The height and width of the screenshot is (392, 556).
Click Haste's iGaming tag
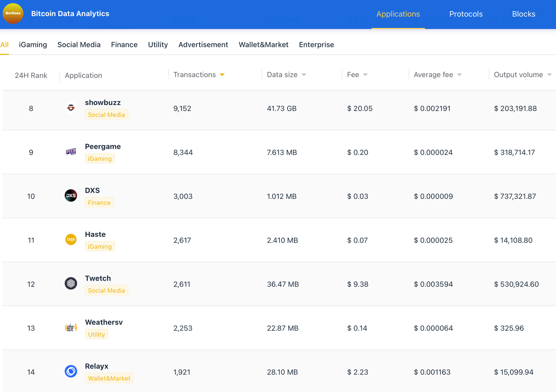[100, 247]
